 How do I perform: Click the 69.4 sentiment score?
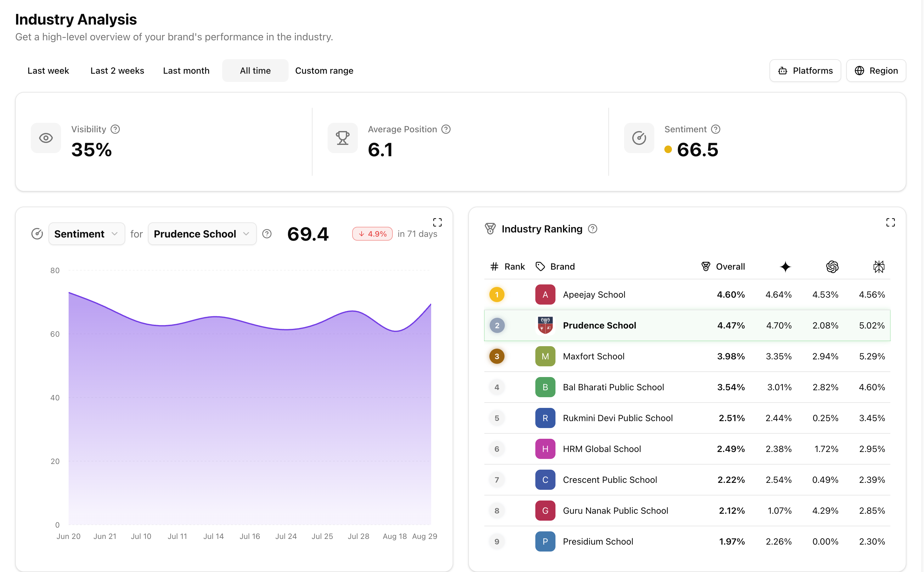point(308,234)
